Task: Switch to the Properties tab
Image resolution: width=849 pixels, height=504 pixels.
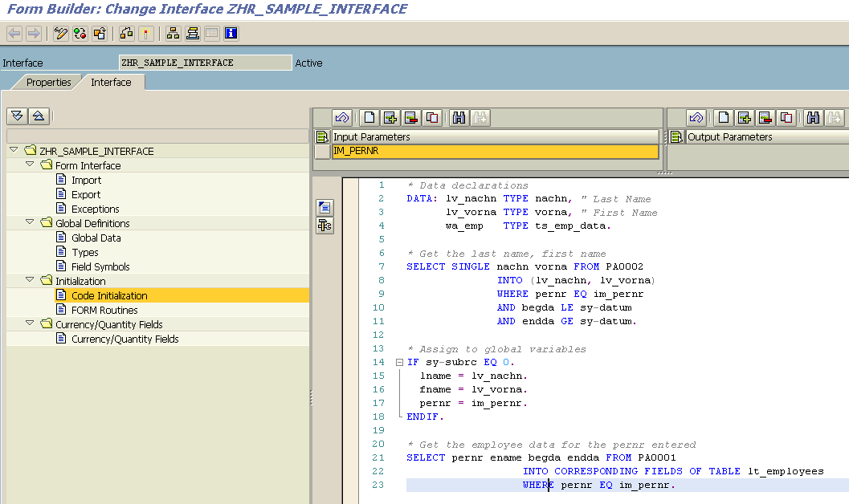Action: tap(48, 83)
